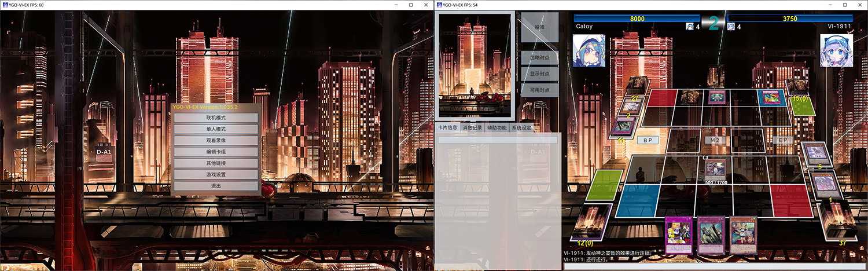The image size is (868, 271).
Task: Open the opponent's extra deck labeled 15(0)
Action: pos(797,88)
